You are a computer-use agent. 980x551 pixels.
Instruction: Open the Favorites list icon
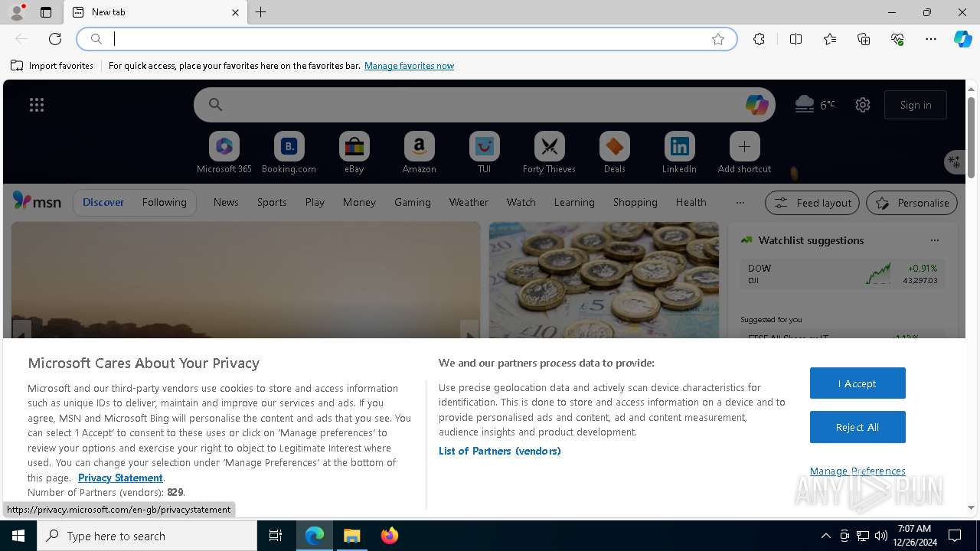pyautogui.click(x=830, y=39)
